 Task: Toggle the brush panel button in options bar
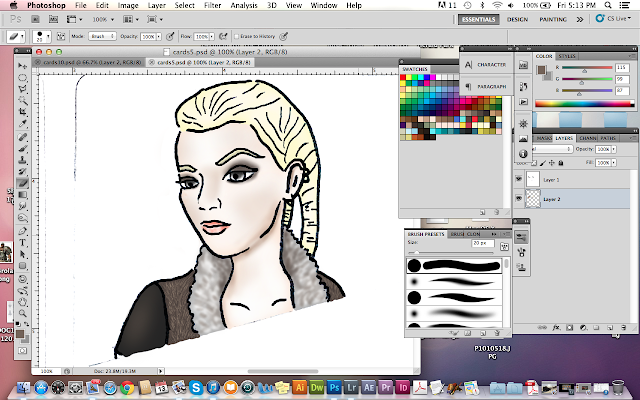coord(60,36)
